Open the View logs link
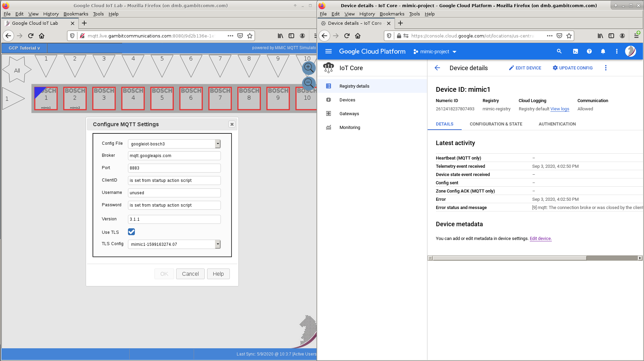The height and width of the screenshot is (361, 644). coord(560,109)
